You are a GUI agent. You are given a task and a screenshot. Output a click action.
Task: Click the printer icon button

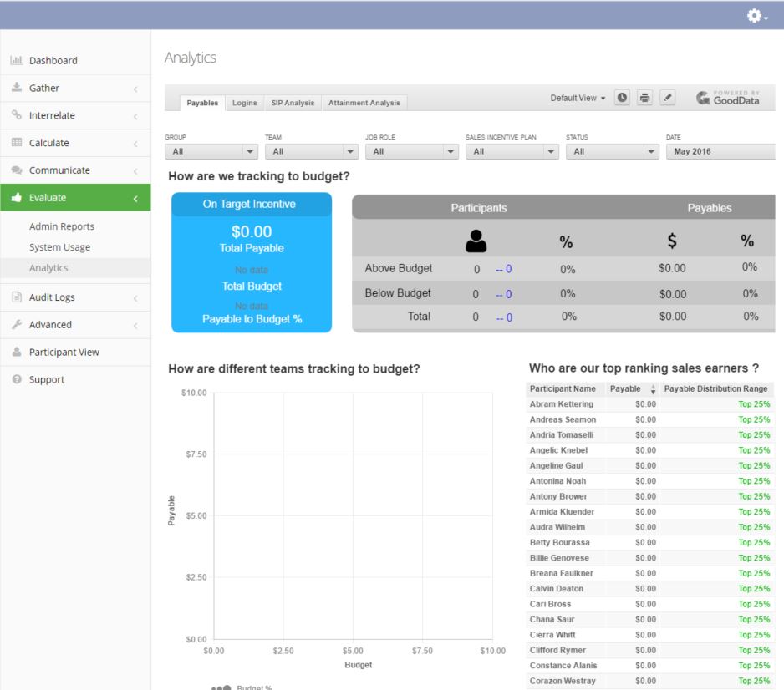click(x=645, y=98)
